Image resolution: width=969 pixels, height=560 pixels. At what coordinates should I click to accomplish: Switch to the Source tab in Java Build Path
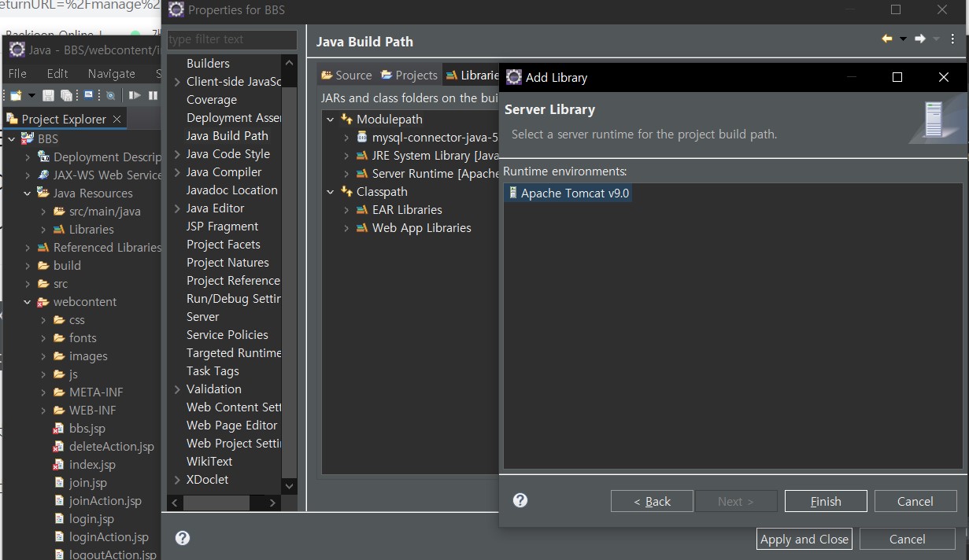pyautogui.click(x=346, y=76)
